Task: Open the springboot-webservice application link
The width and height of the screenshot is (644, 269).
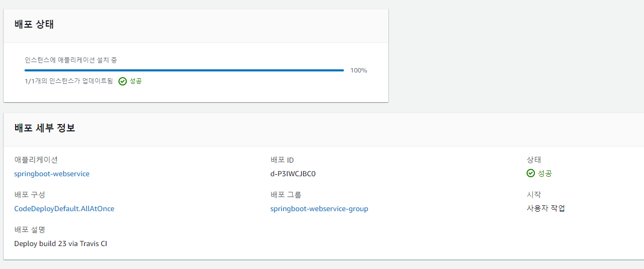Action: click(52, 174)
